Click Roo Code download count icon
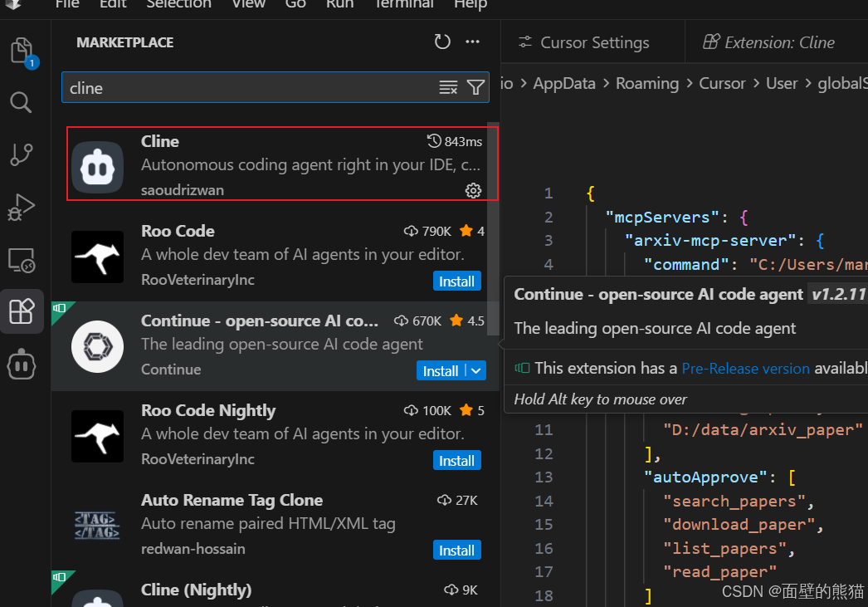This screenshot has height=607, width=868. [411, 231]
